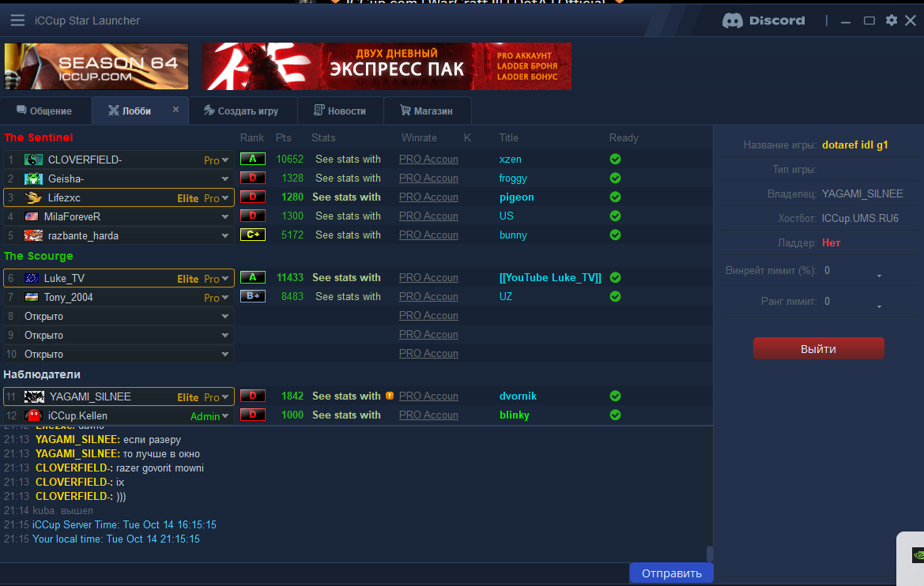Expand slot 4 MilaForeveR dropdown arrow

click(x=225, y=216)
